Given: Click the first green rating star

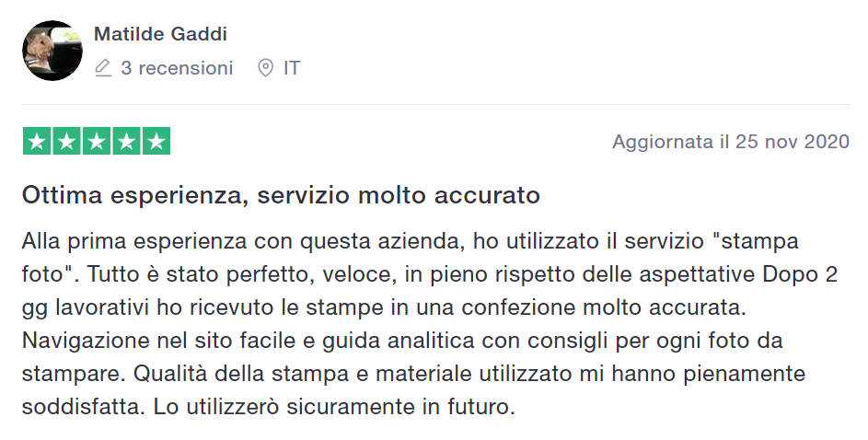Looking at the screenshot, I should (x=37, y=141).
